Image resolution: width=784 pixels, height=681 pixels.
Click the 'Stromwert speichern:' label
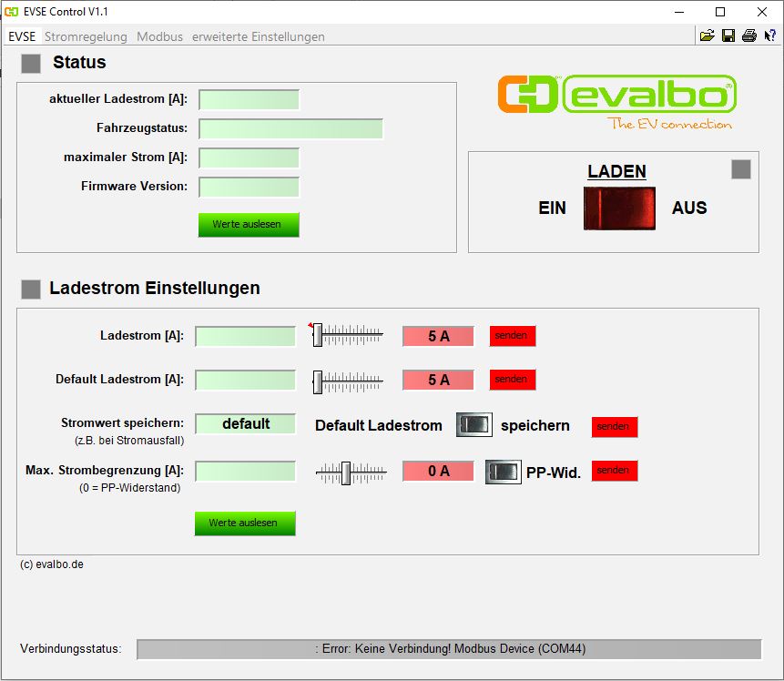[x=123, y=423]
